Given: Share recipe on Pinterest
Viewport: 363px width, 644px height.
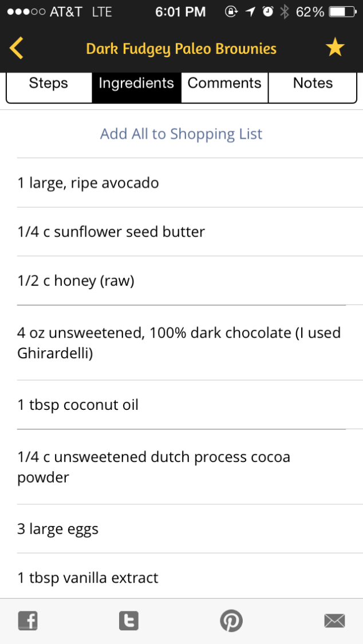Looking at the screenshot, I should [x=231, y=621].
